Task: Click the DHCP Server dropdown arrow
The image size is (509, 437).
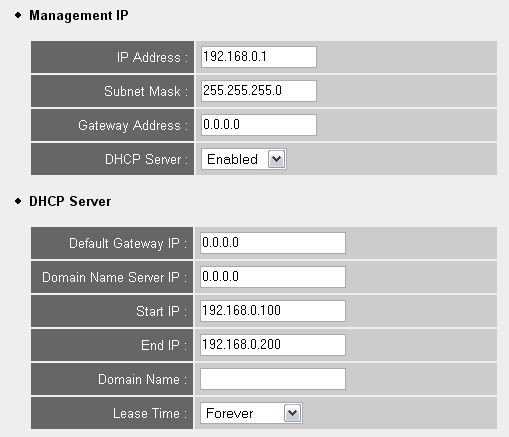Action: click(276, 159)
